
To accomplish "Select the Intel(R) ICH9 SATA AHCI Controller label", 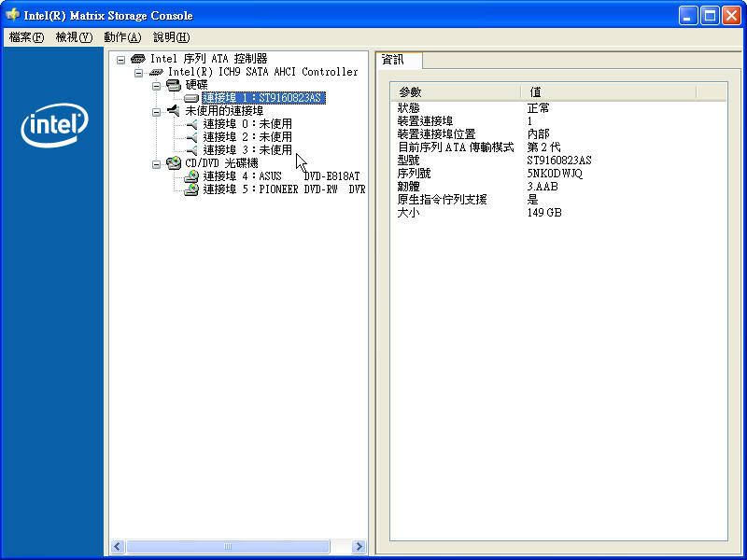I will (263, 72).
